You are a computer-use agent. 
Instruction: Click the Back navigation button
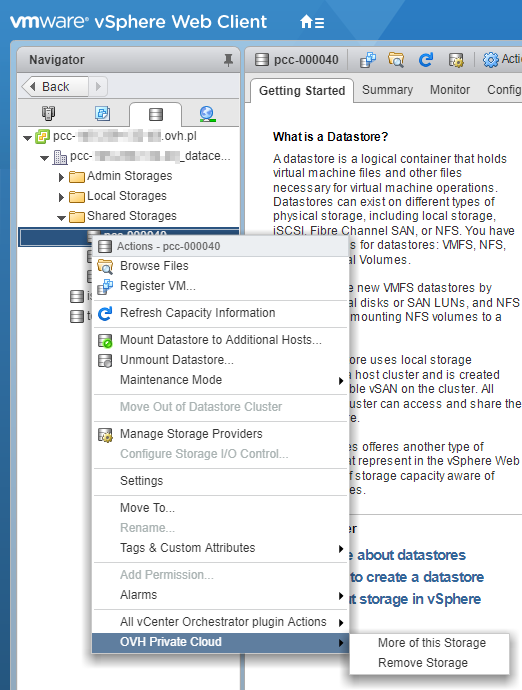pyautogui.click(x=55, y=87)
